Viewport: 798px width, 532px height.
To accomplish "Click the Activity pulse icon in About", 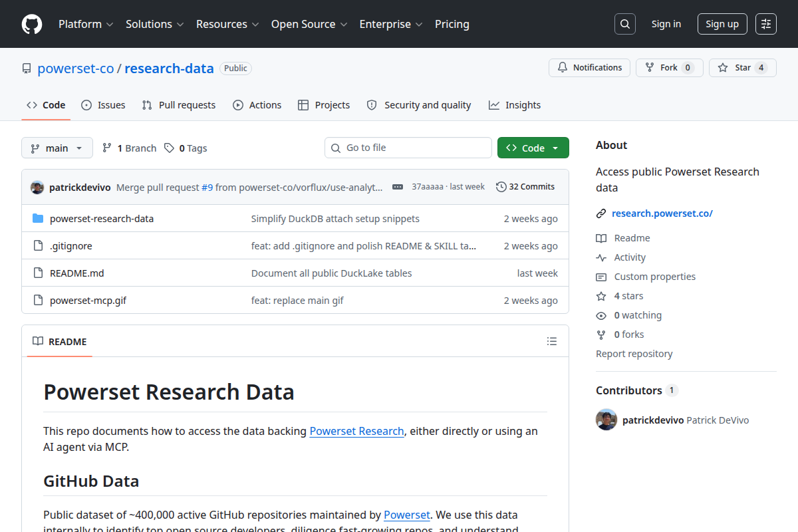I will click(601, 257).
